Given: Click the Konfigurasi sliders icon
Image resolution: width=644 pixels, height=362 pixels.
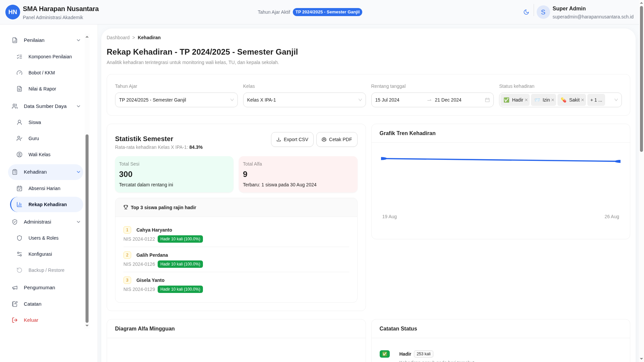Looking at the screenshot, I should tap(19, 254).
